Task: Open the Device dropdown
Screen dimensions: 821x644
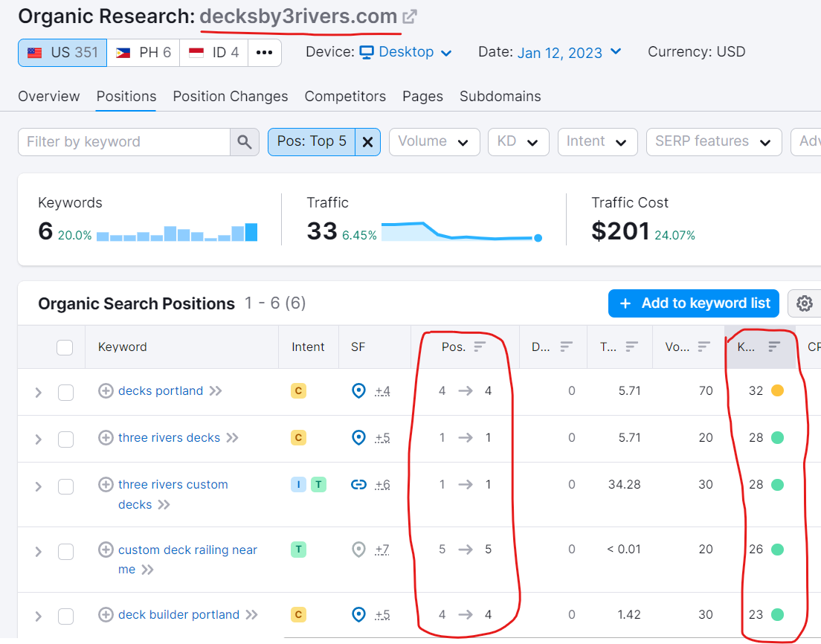Action: (405, 52)
